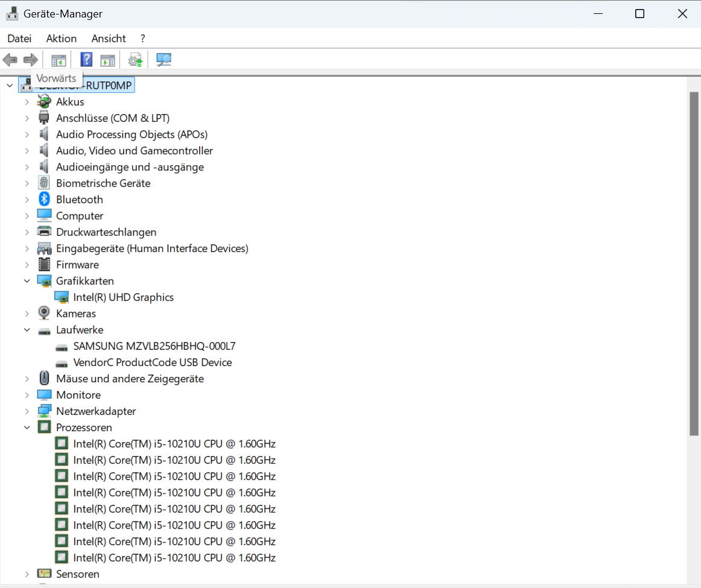The width and height of the screenshot is (701, 588).
Task: Click the Biometrische Geräte fingerprint icon
Action: point(44,183)
